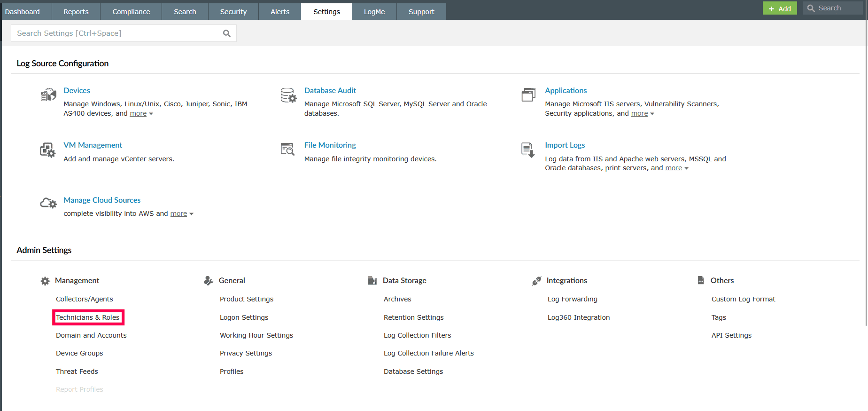Click the Applications window icon
The image size is (868, 411).
[528, 95]
